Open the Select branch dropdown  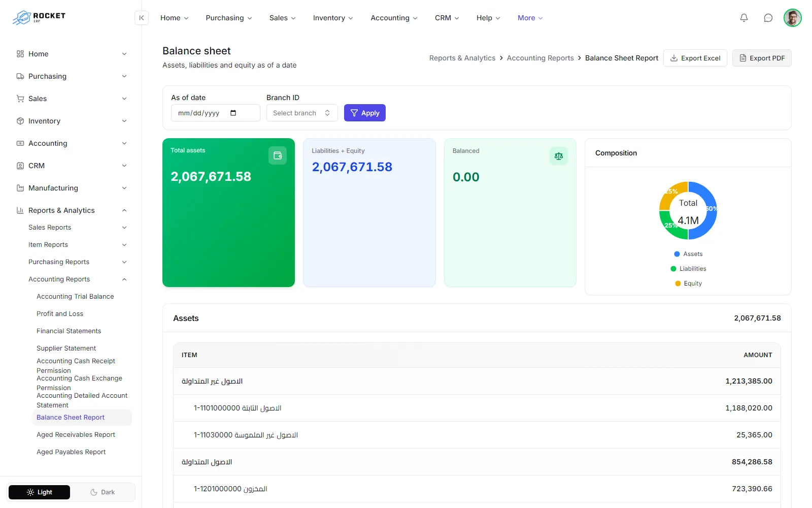302,113
